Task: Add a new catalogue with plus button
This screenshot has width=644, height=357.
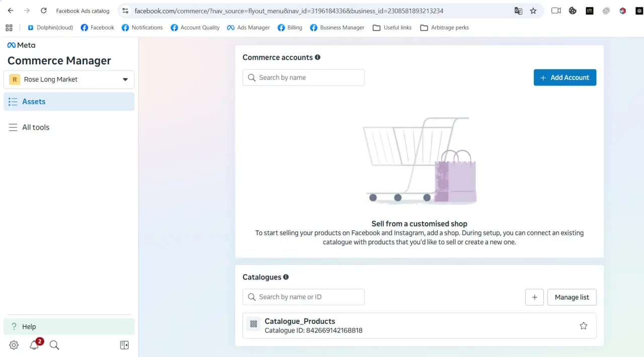Action: (534, 297)
